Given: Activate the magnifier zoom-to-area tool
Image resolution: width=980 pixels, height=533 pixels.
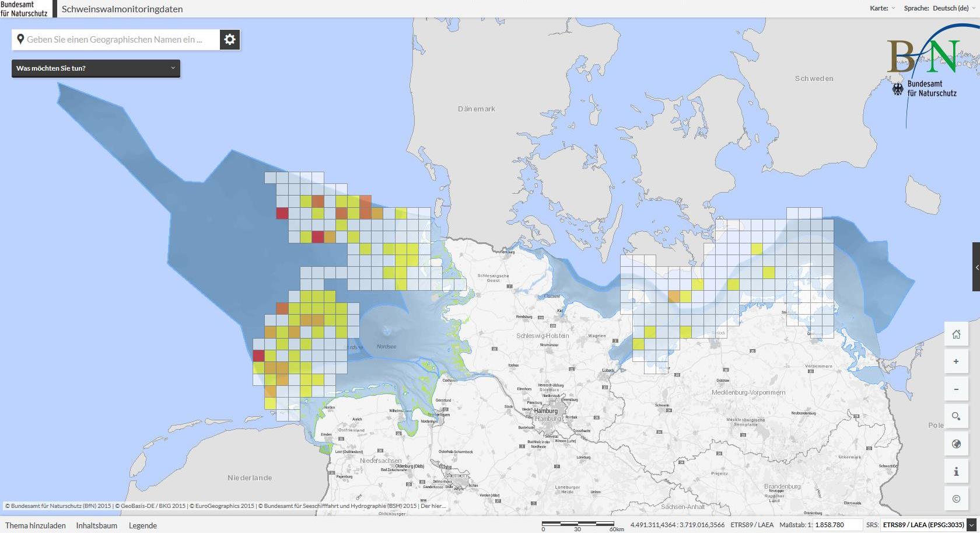Looking at the screenshot, I should coord(956,417).
